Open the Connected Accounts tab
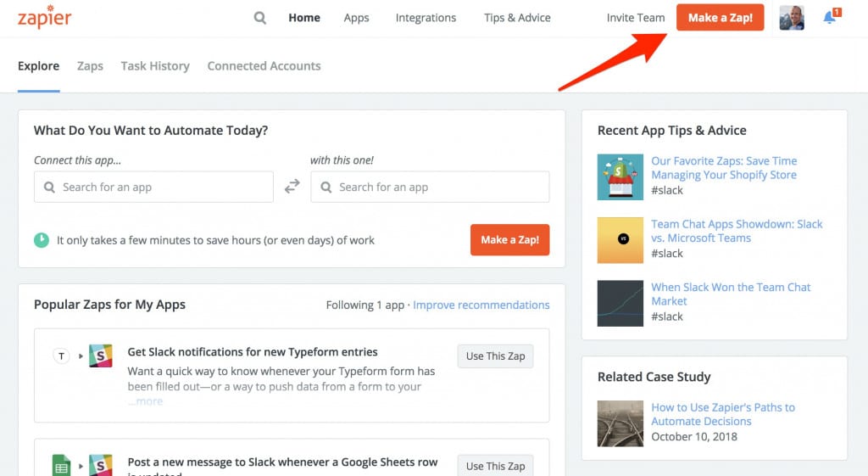 (264, 66)
